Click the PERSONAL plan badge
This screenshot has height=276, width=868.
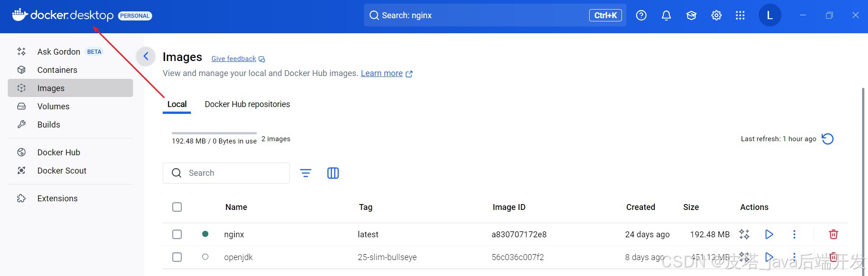point(135,15)
